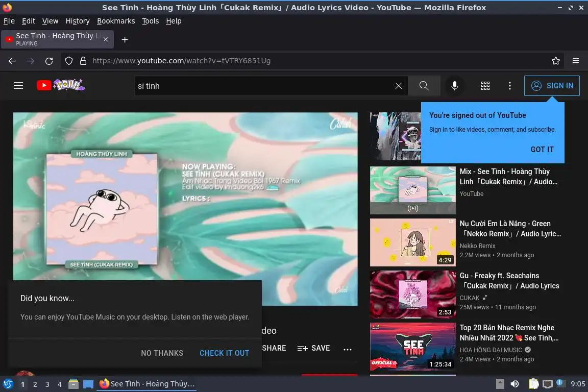Image resolution: width=588 pixels, height=392 pixels.
Task: Clear the search box text
Action: (x=399, y=86)
